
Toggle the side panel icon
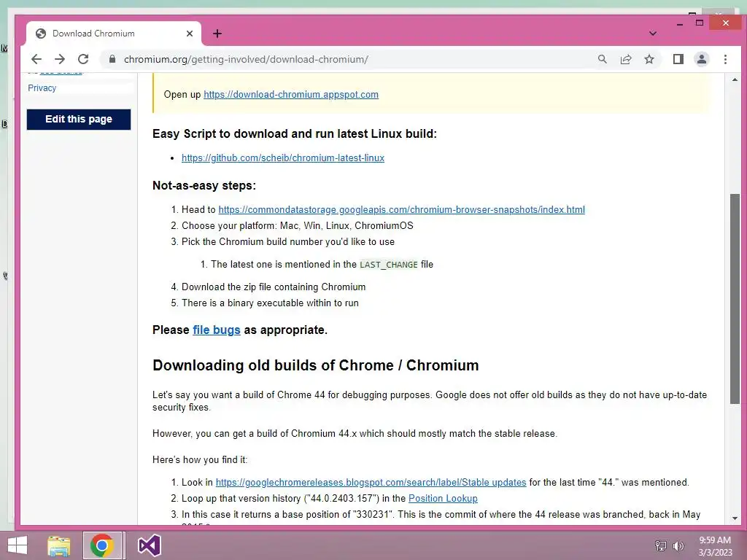pos(678,59)
